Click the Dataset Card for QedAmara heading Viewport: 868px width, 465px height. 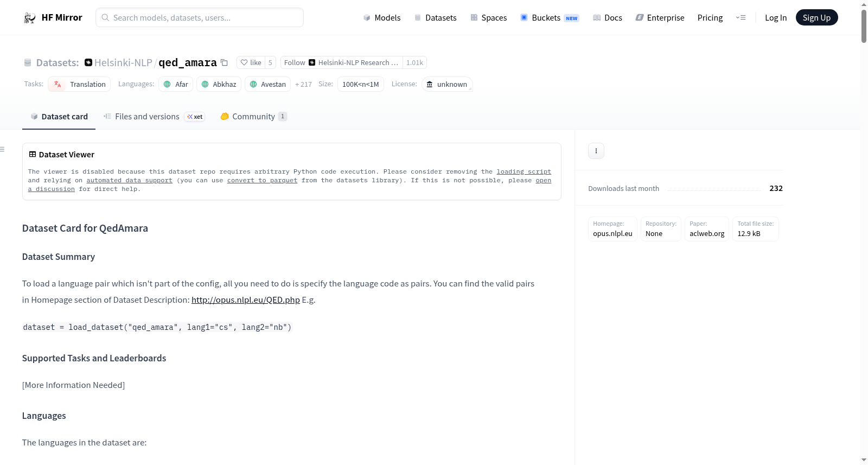pos(85,228)
